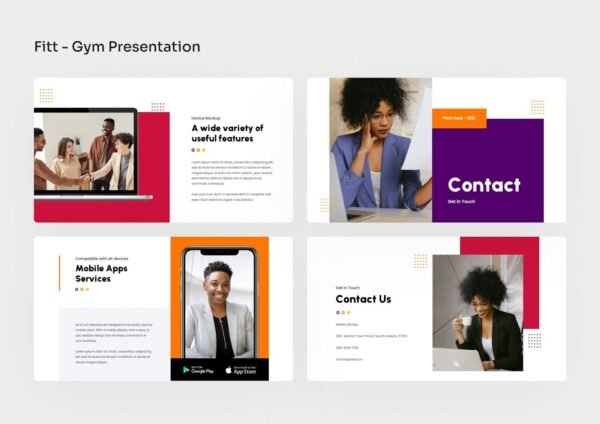Select the laptop mockup team photo
Screen dimensions: 600x424
point(85,150)
